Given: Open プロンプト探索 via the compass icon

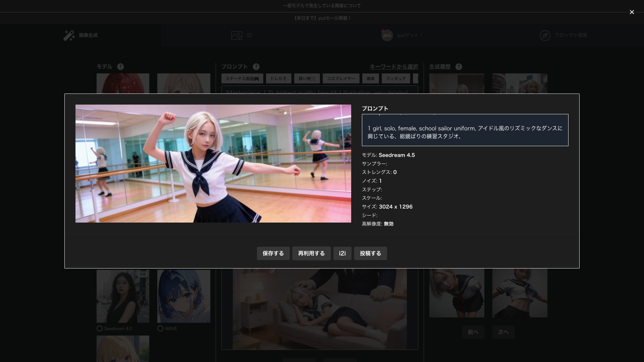Looking at the screenshot, I should pyautogui.click(x=545, y=35).
